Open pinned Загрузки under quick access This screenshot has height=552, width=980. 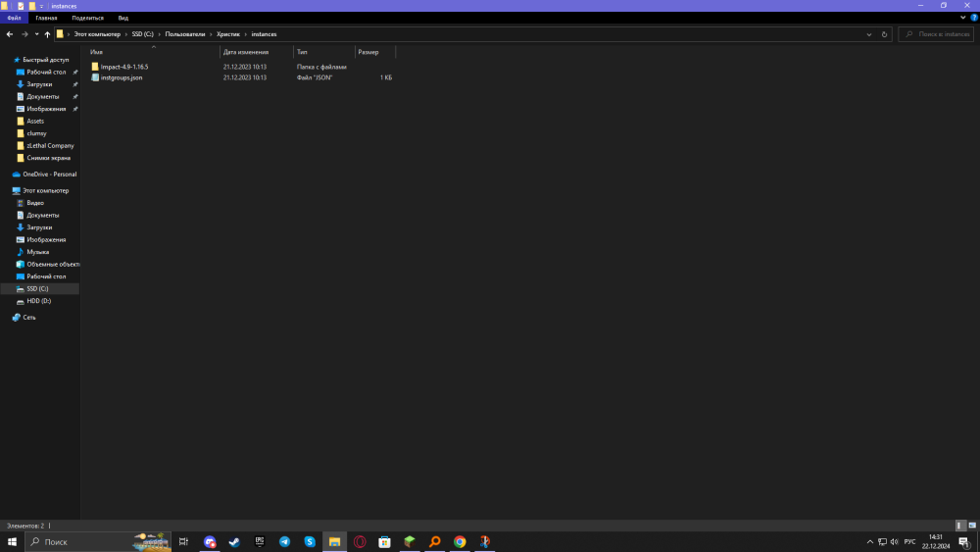(x=39, y=84)
